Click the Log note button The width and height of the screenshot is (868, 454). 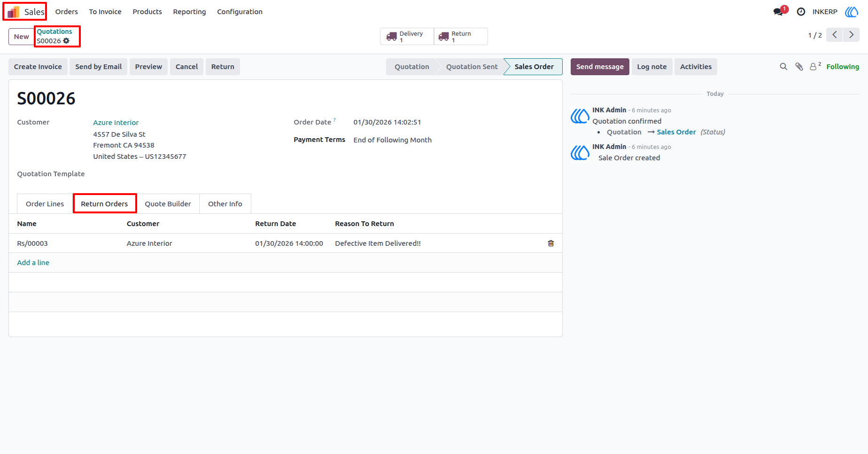[x=652, y=67]
